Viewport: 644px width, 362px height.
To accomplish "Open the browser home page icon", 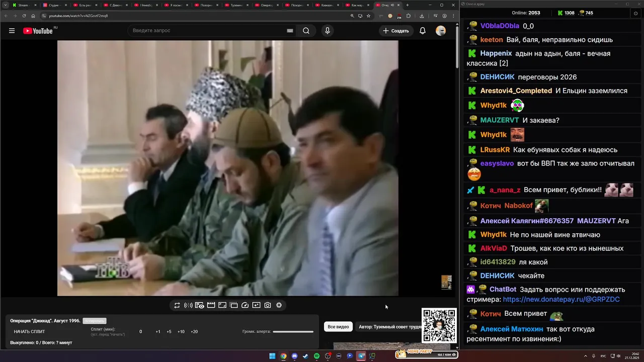I will [x=33, y=16].
